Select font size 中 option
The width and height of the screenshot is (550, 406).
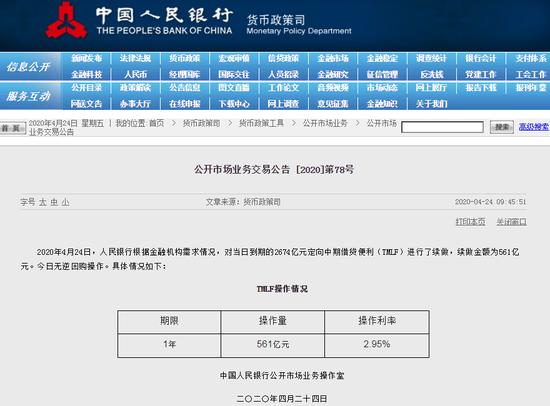(54, 202)
